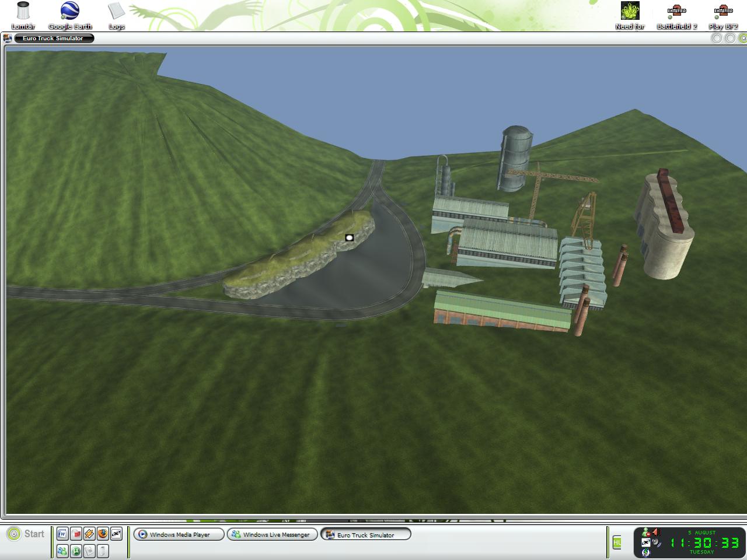This screenshot has width=747, height=560.
Task: Click the digital clock in the tray
Action: pyautogui.click(x=704, y=542)
